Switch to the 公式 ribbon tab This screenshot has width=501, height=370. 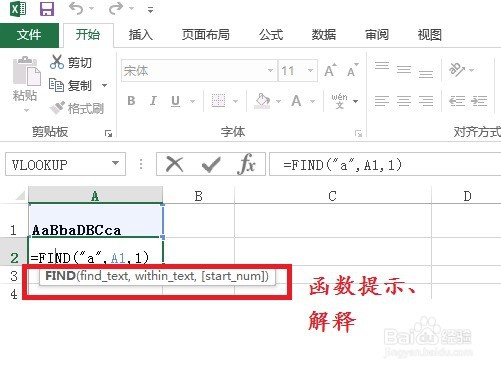point(271,35)
